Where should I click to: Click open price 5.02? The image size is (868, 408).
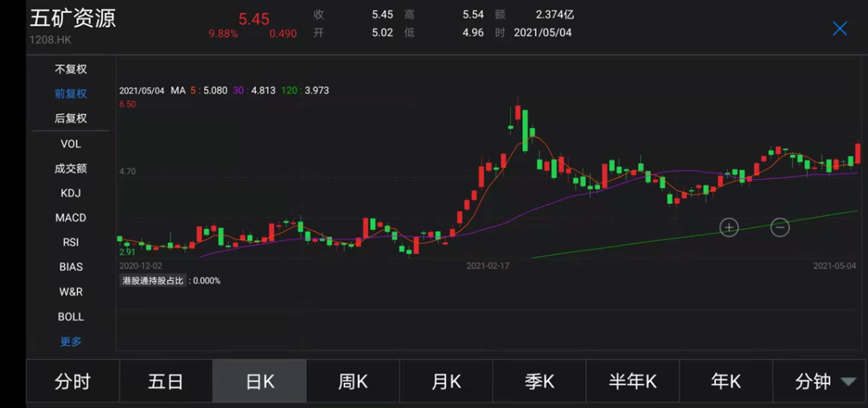tap(383, 33)
